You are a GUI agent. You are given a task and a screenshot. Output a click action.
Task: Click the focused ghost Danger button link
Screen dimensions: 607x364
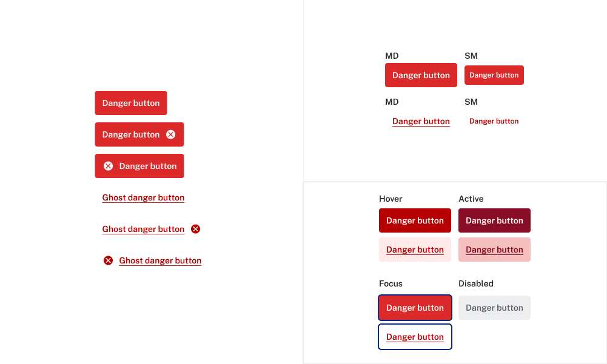click(415, 337)
